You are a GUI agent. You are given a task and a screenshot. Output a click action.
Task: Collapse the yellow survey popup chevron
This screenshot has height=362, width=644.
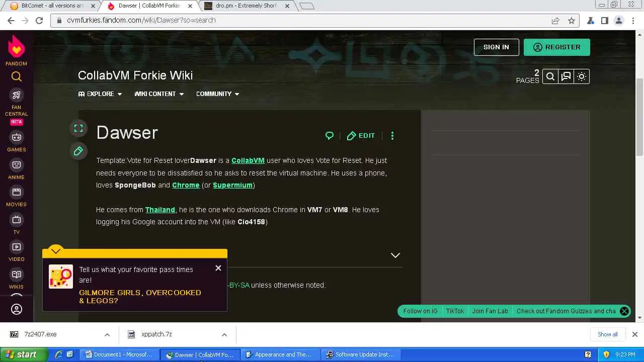coord(56,250)
